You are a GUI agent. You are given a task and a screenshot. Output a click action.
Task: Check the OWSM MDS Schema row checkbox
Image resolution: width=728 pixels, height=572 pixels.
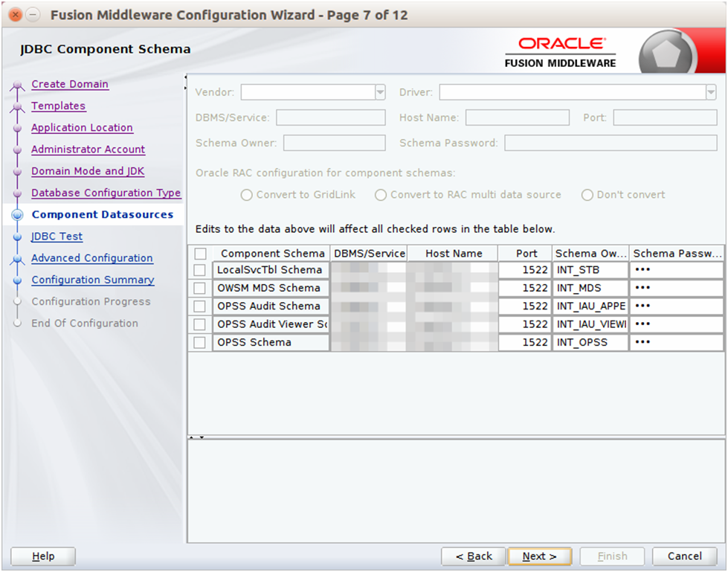(x=199, y=289)
